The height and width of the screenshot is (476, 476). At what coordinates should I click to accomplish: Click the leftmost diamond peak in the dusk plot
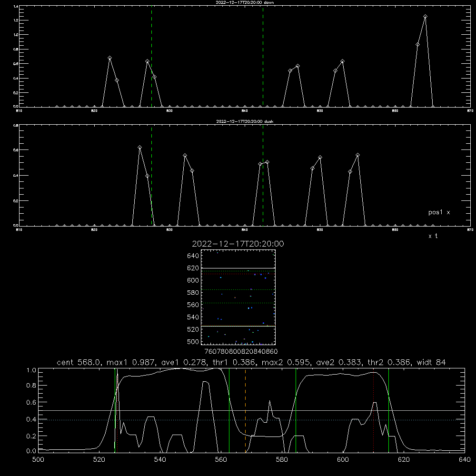[139, 148]
